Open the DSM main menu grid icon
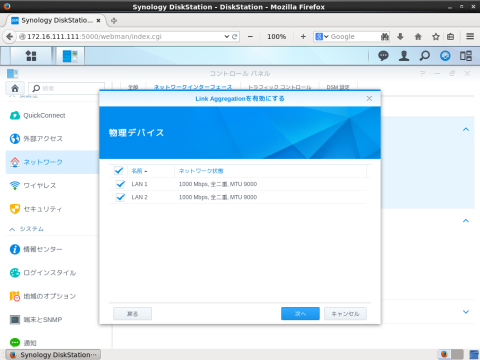 coord(31,56)
